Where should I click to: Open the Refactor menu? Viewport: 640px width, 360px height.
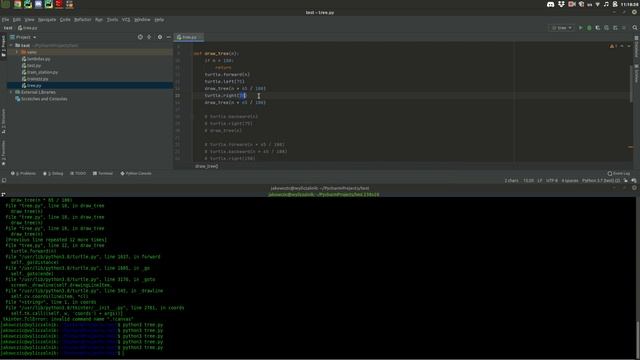82,20
